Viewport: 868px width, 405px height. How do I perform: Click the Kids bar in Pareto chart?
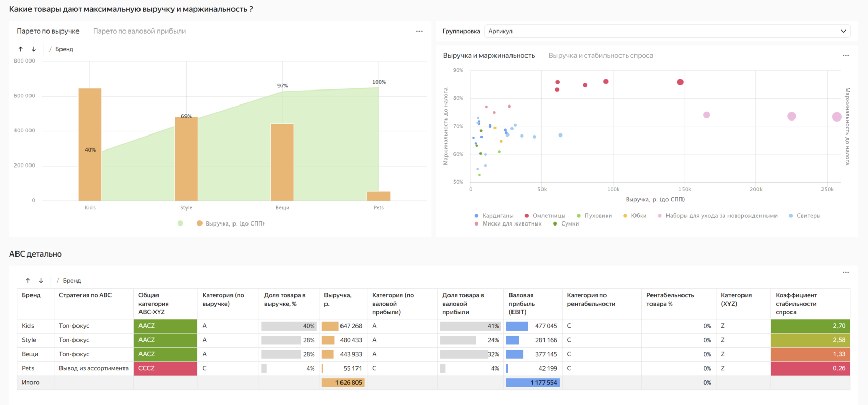coord(90,144)
